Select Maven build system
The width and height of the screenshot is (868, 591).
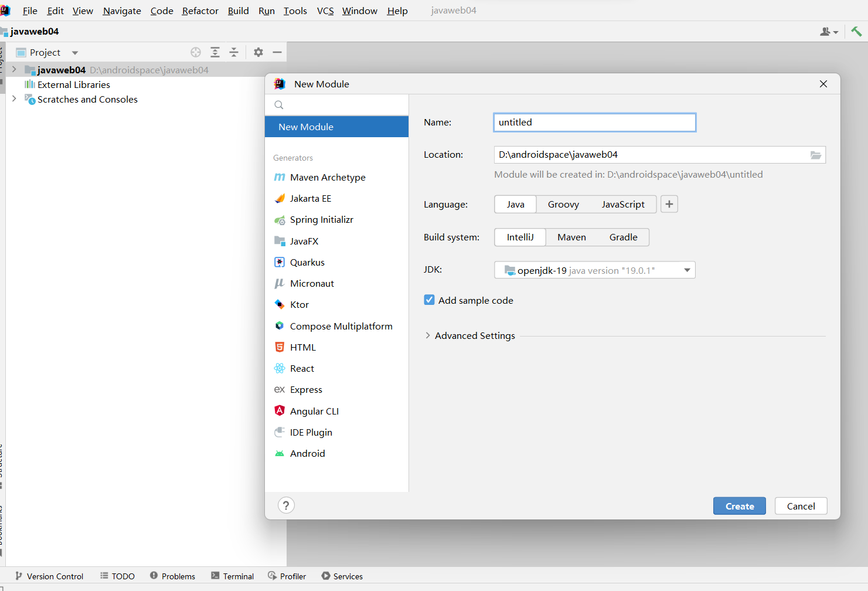tap(571, 237)
